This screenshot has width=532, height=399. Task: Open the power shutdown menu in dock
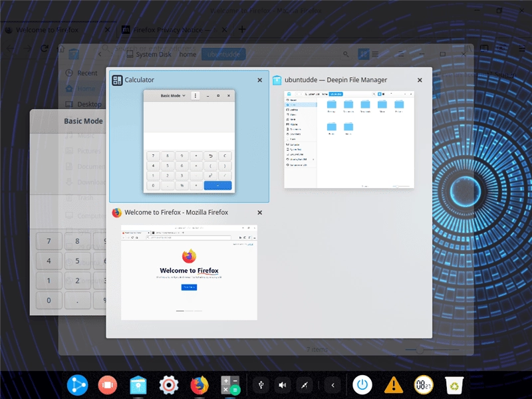pyautogui.click(x=362, y=385)
